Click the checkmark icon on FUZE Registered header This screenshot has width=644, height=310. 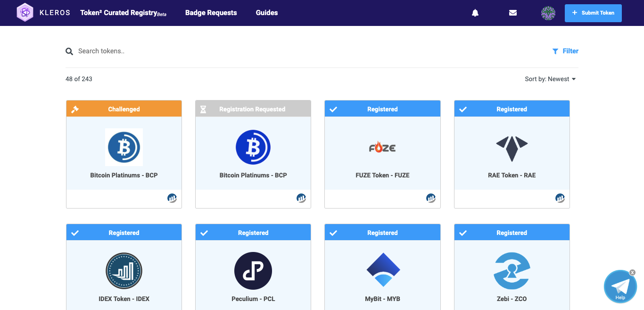(333, 109)
